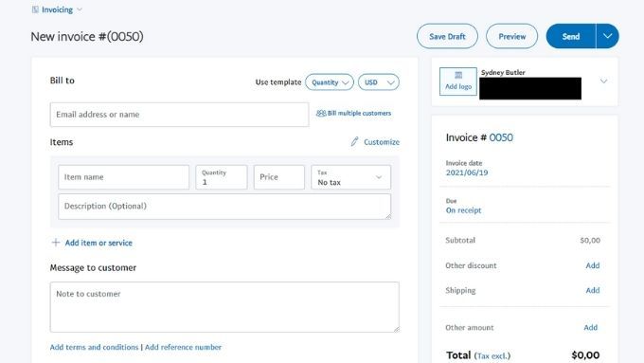The width and height of the screenshot is (644, 363).
Task: Click the plus icon for Add item or service
Action: (x=56, y=243)
